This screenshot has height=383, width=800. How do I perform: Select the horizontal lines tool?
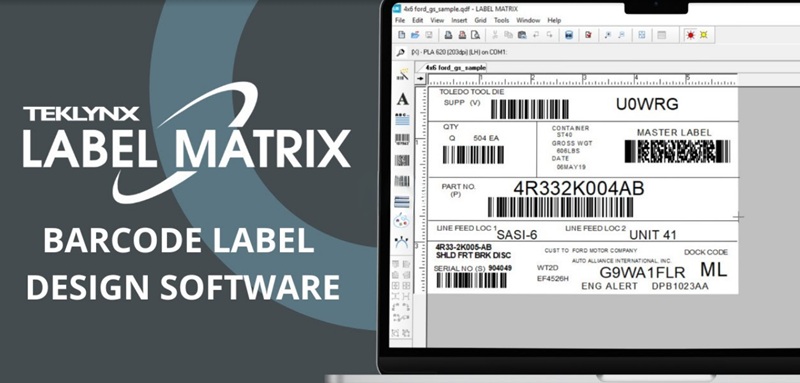[402, 202]
